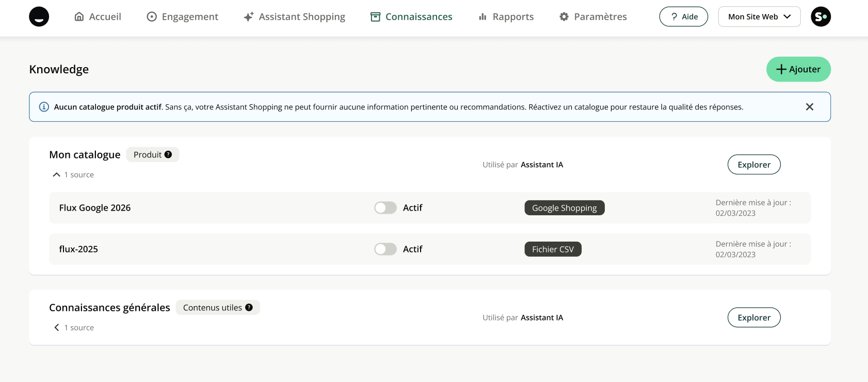
Task: Open the Mon Site Web dropdown
Action: (759, 17)
